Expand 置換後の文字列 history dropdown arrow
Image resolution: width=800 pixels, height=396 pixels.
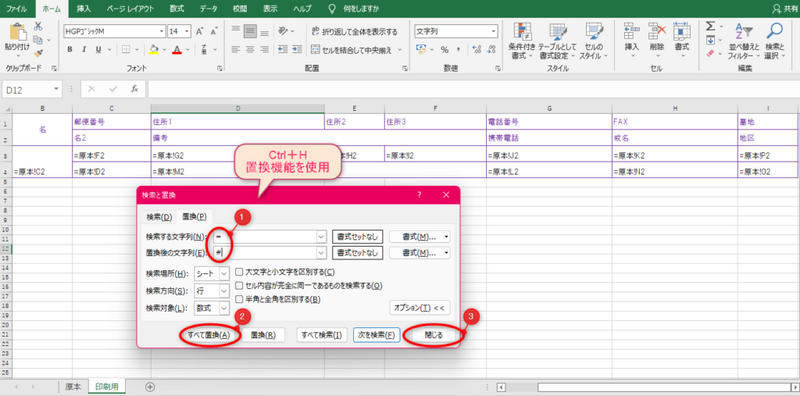[321, 253]
